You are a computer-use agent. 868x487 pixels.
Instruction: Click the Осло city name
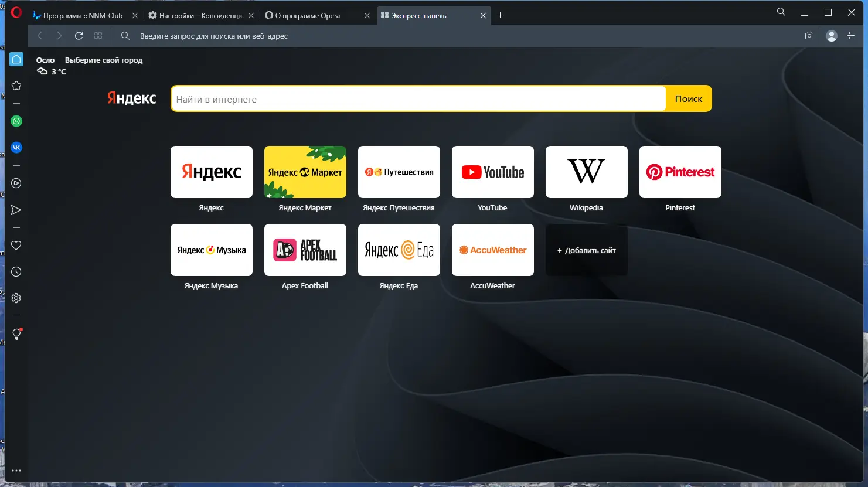coord(45,60)
